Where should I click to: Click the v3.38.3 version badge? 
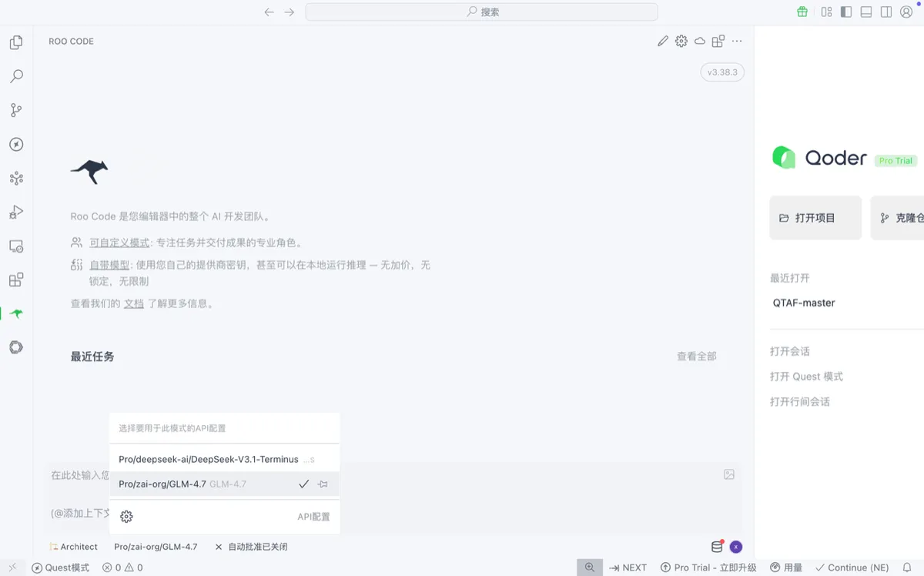722,72
